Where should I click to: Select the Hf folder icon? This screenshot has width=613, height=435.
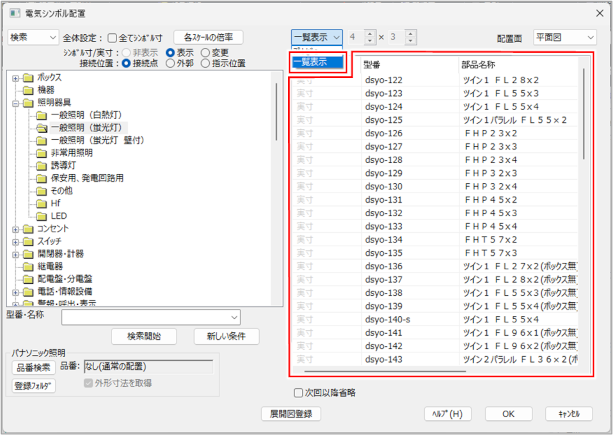42,203
